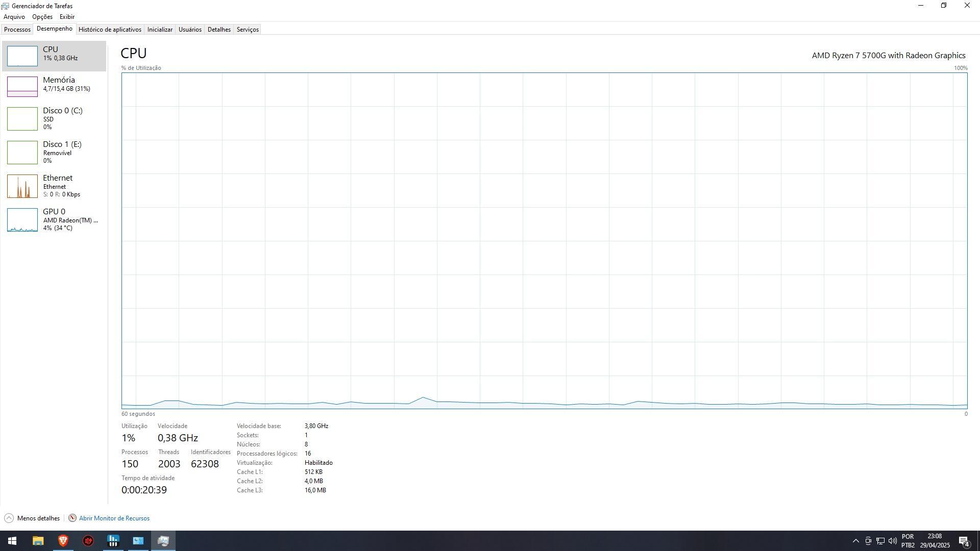Open the blue bars app on taskbar
This screenshot has height=551, width=980.
(113, 541)
